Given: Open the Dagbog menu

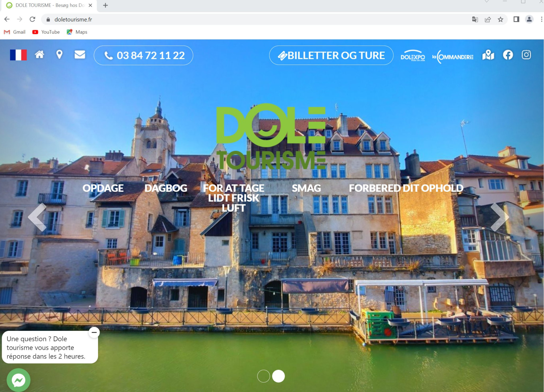Looking at the screenshot, I should coord(166,188).
